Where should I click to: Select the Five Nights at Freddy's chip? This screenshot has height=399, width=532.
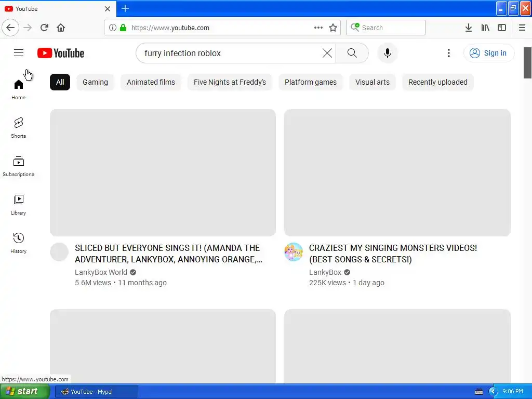coord(230,82)
